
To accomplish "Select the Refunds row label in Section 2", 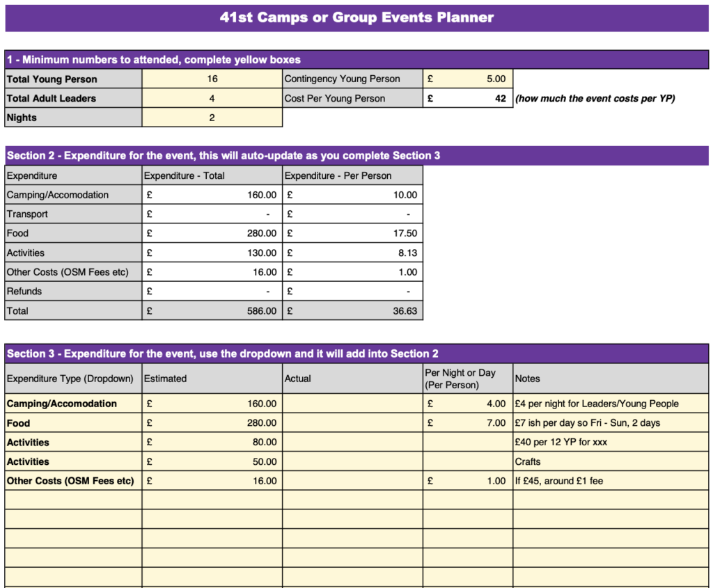I will click(70, 291).
